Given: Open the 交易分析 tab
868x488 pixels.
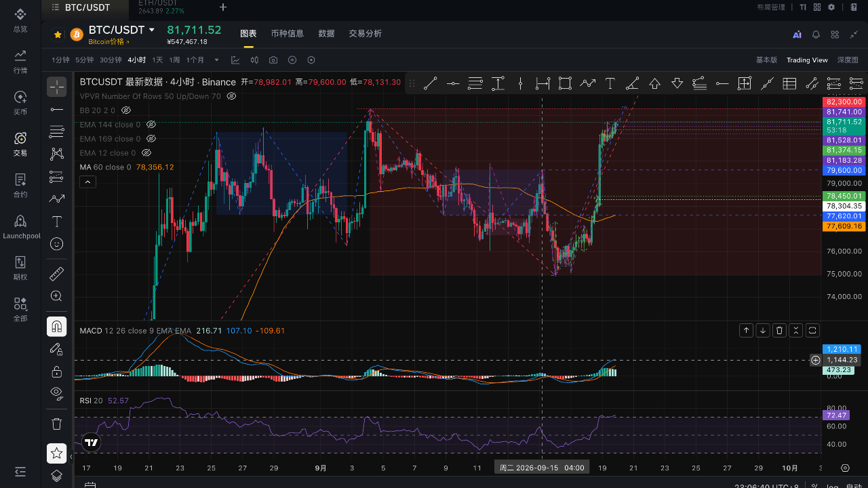Looking at the screenshot, I should (x=366, y=33).
